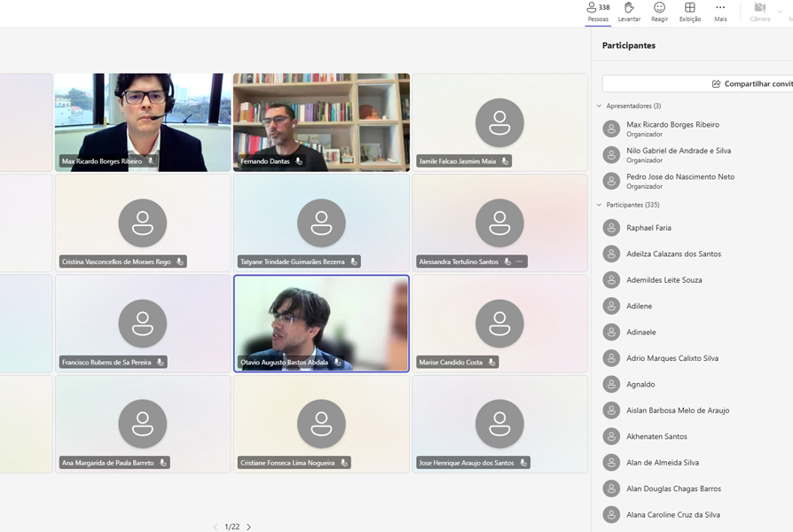Viewport: 793px width, 532px height.
Task: Click Ana Margarida de Paula Barreto tile
Action: click(143, 424)
